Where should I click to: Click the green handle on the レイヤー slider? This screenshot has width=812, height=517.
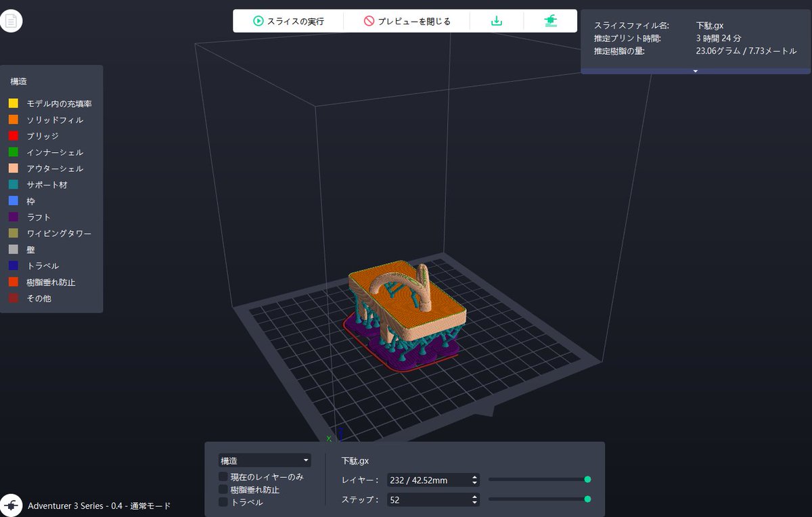[586, 478]
